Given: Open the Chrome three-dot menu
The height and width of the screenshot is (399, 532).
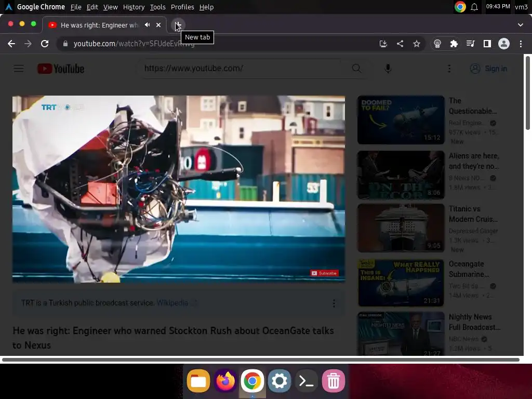Looking at the screenshot, I should pos(521,44).
